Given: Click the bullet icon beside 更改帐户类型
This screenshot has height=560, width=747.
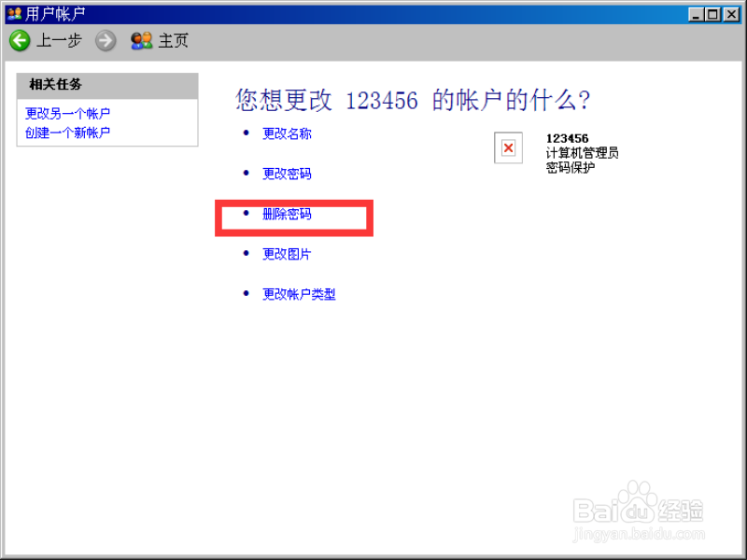Looking at the screenshot, I should click(x=247, y=294).
